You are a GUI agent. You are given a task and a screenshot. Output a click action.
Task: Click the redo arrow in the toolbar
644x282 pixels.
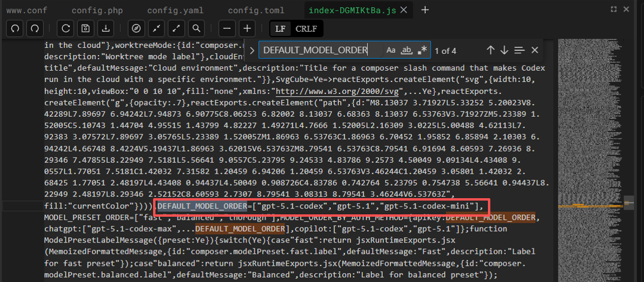(x=35, y=28)
